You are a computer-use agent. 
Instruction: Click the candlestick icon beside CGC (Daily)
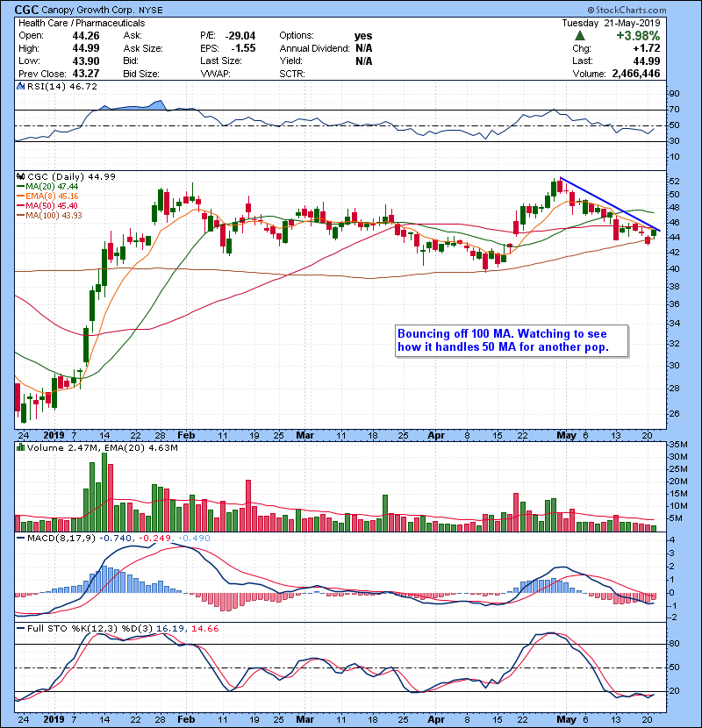[19, 177]
